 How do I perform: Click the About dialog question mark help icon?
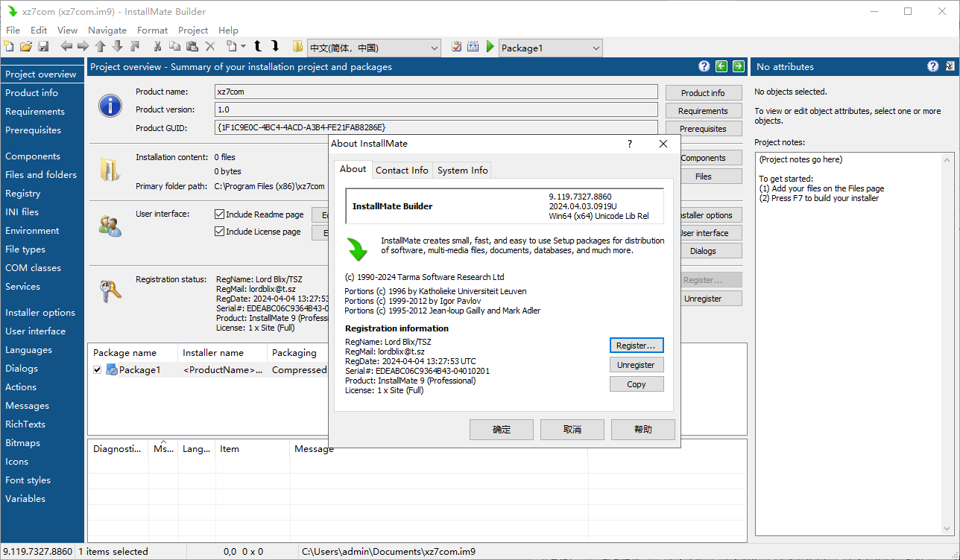[x=630, y=144]
